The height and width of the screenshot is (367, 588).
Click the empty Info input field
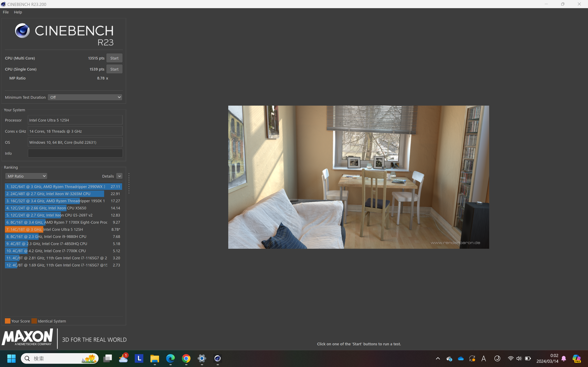click(x=75, y=153)
